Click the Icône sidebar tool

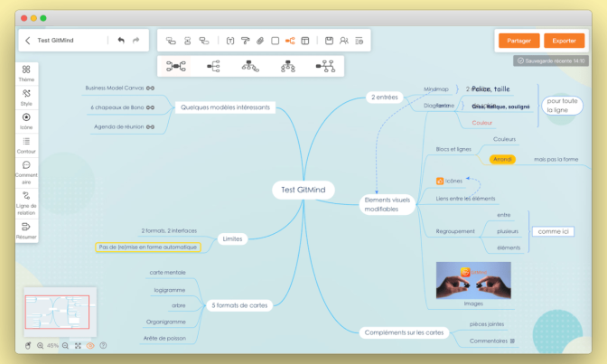(x=26, y=121)
